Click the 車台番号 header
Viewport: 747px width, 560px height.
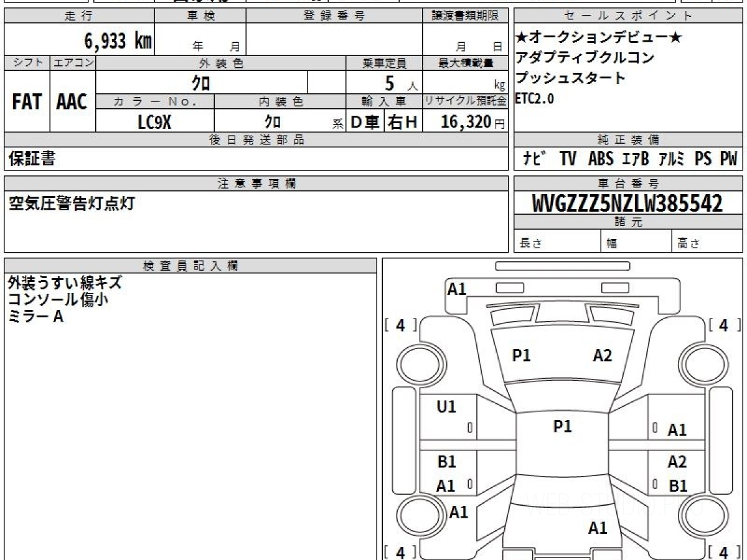pyautogui.click(x=628, y=184)
